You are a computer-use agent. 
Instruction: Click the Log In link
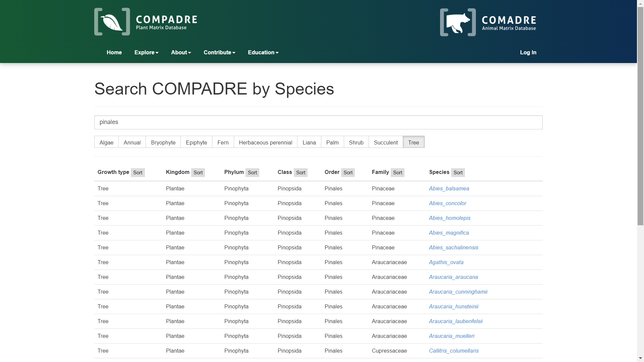[528, 52]
